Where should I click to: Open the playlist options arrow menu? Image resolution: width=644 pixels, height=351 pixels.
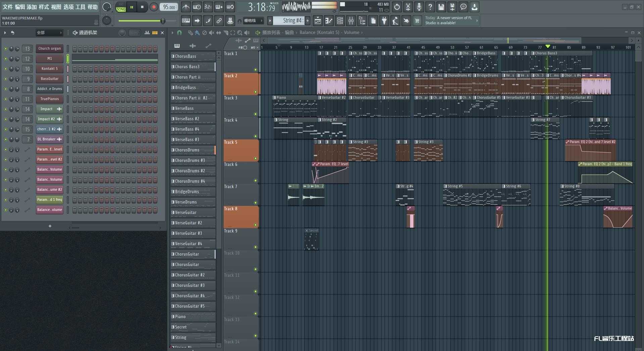(x=172, y=33)
